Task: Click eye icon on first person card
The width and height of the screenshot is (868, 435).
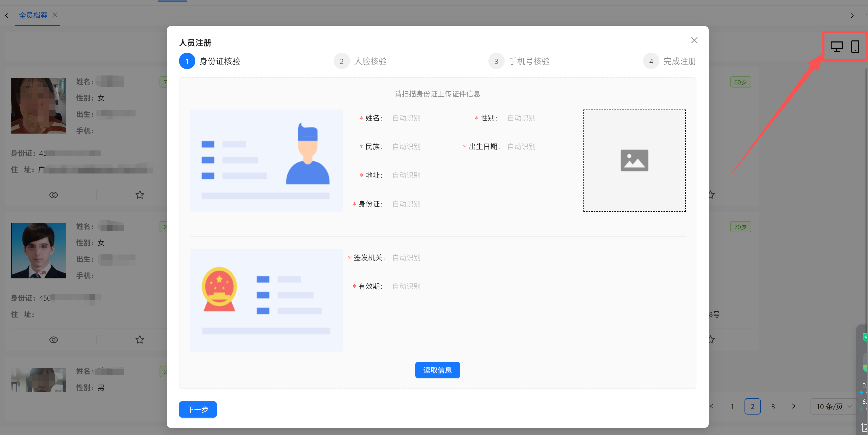Action: pos(54,195)
